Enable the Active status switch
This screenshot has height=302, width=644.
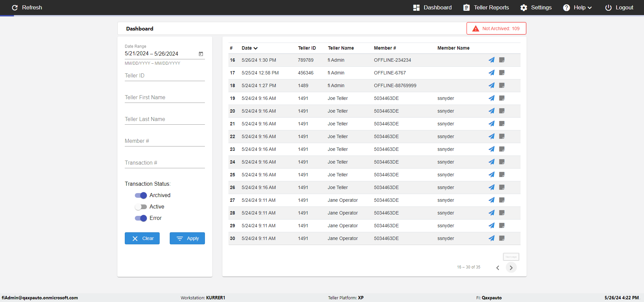click(141, 207)
